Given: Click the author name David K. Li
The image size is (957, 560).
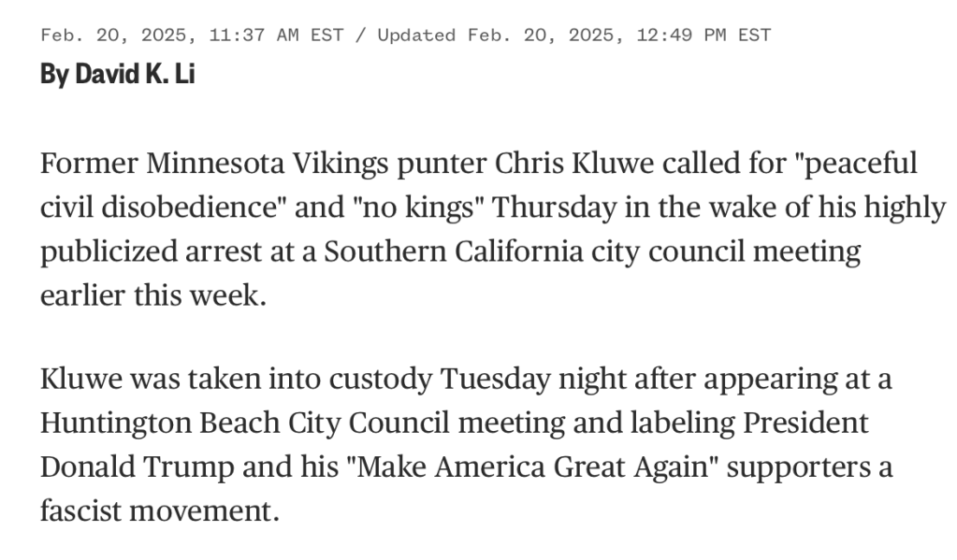Looking at the screenshot, I should [134, 75].
